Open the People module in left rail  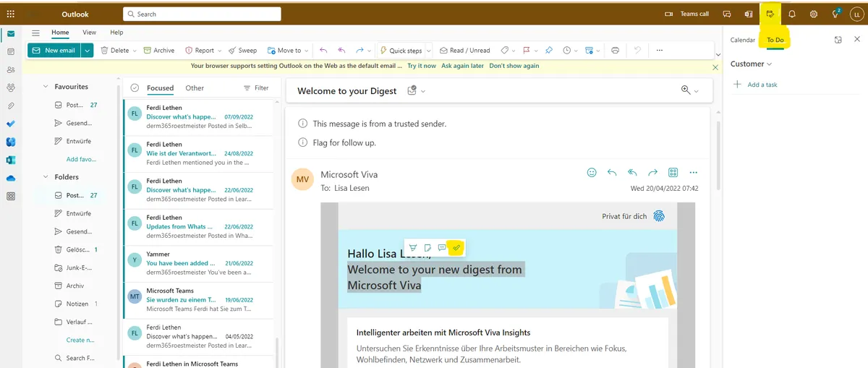click(x=11, y=70)
